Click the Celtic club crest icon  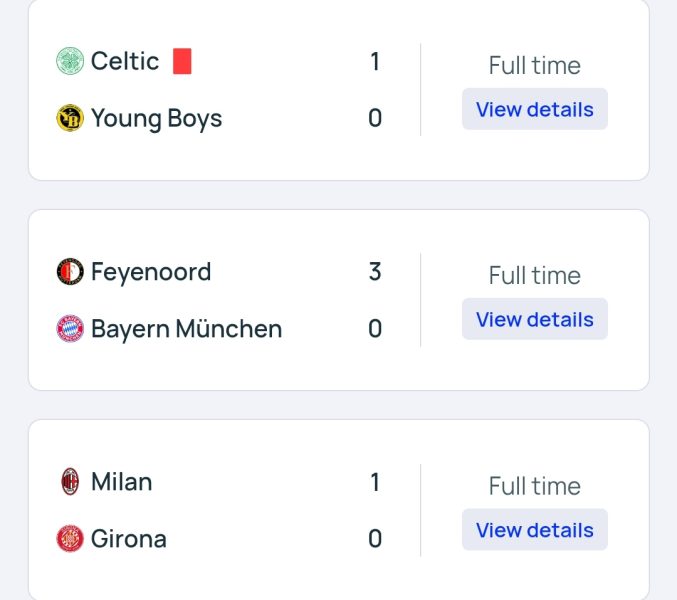[x=70, y=61]
